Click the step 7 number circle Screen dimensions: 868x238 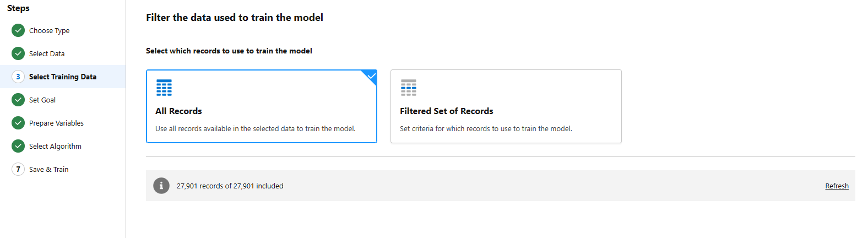[18, 169]
